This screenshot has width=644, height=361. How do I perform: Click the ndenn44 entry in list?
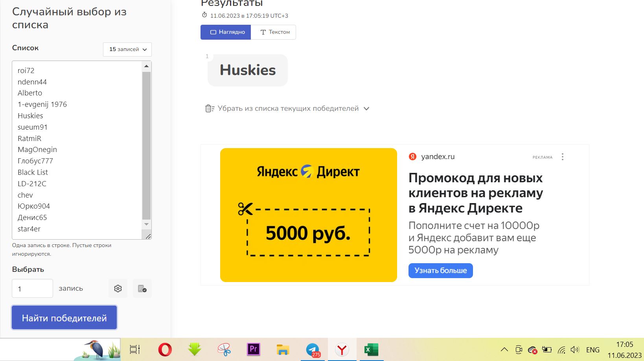pyautogui.click(x=32, y=82)
